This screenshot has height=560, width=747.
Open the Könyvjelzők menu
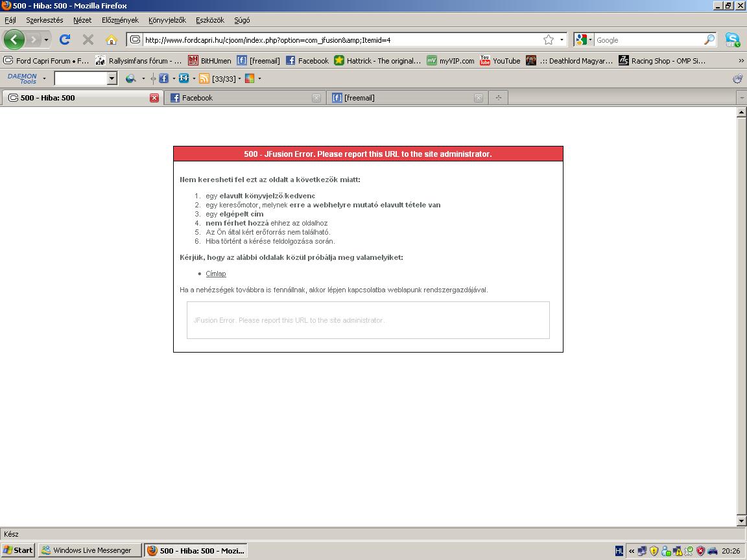[167, 20]
